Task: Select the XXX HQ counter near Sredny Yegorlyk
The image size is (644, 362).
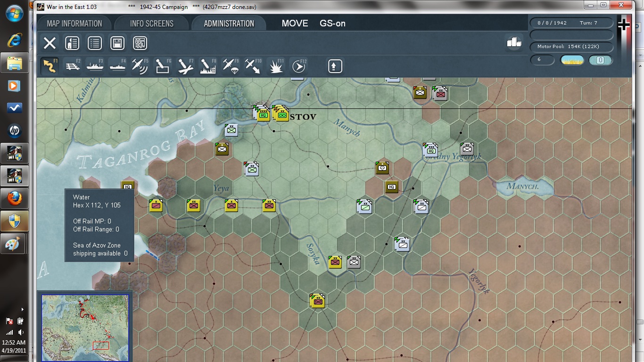Action: click(430, 150)
